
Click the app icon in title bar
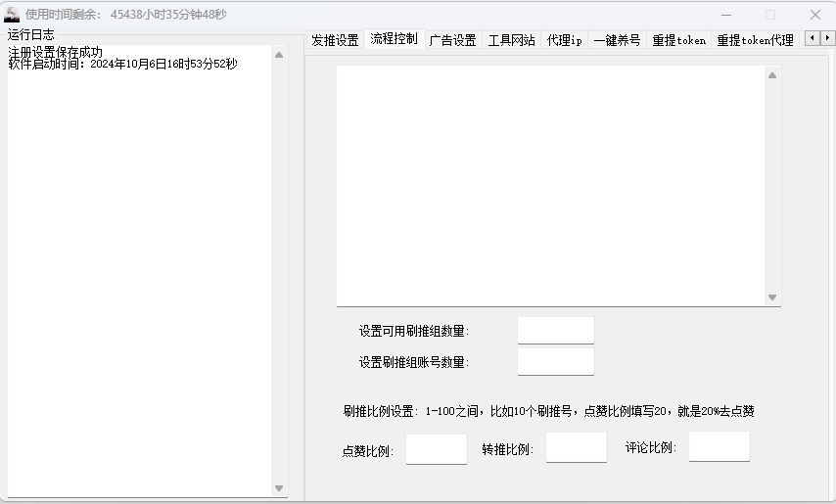tap(12, 15)
